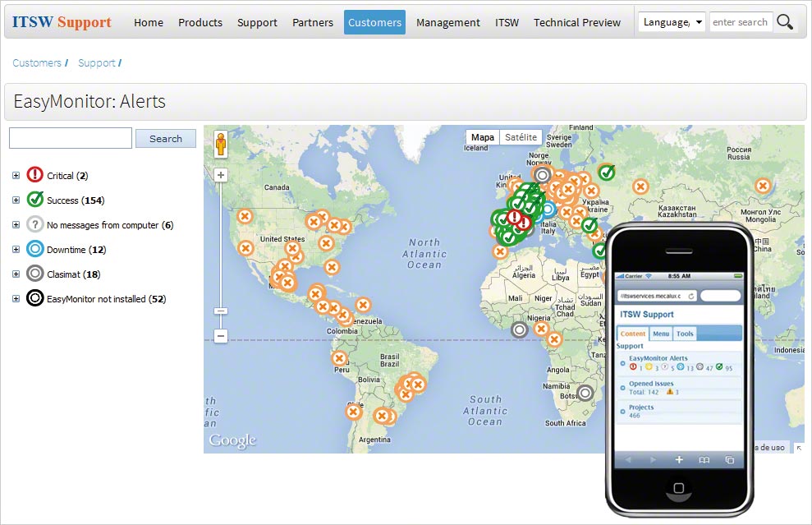Expand the Downtime (12) tree node
Image resolution: width=812 pixels, height=525 pixels.
click(x=16, y=249)
